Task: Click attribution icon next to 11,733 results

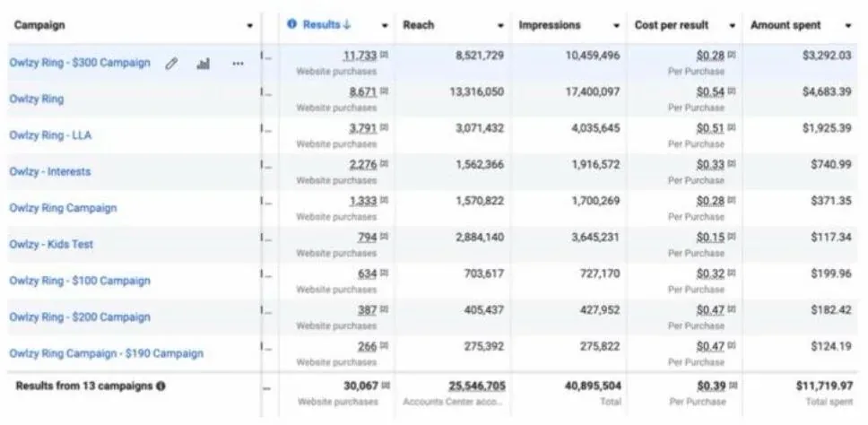Action: (x=384, y=56)
